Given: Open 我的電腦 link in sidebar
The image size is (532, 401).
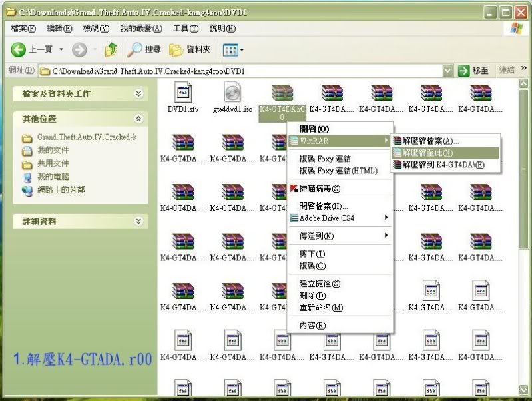Looking at the screenshot, I should (53, 177).
